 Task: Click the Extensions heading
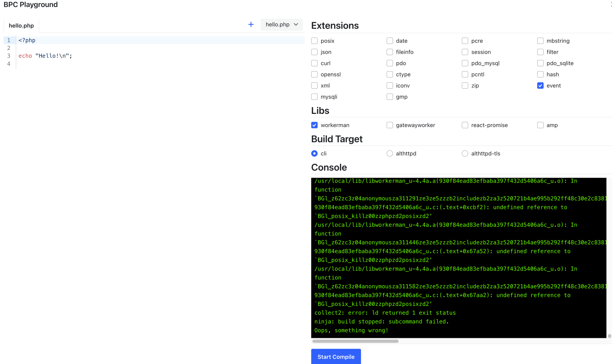coord(335,25)
